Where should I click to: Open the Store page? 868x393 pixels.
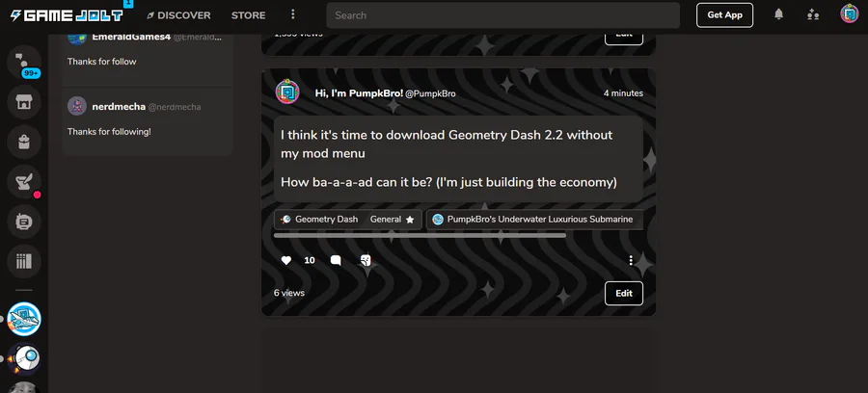[249, 15]
